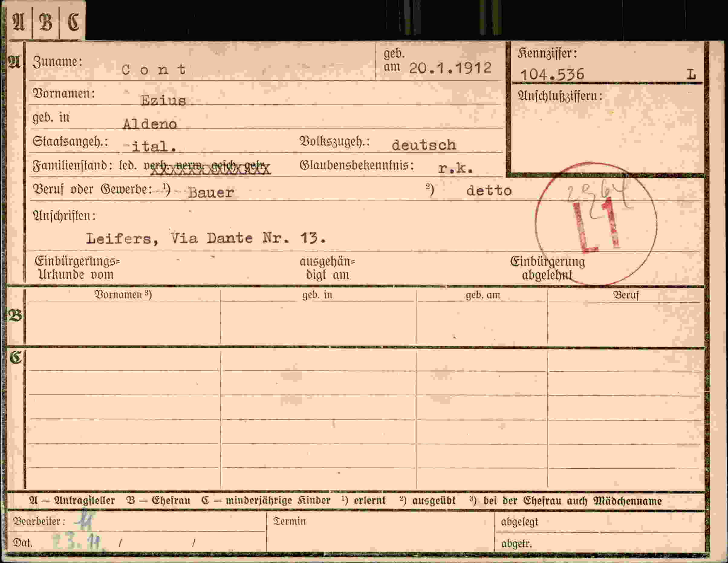The height and width of the screenshot is (563, 728).
Task: Click the index tab letter B at top
Action: (x=46, y=23)
